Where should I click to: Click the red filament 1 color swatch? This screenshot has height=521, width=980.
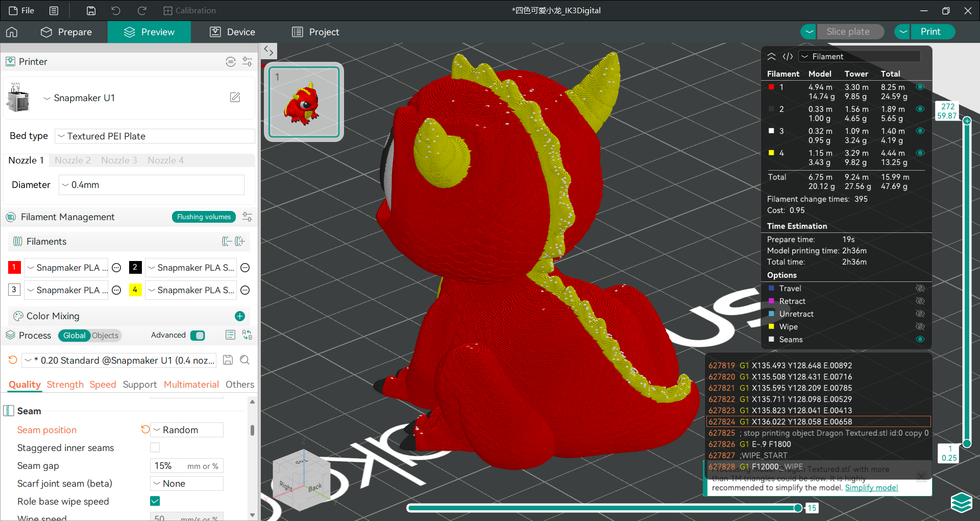tap(14, 267)
